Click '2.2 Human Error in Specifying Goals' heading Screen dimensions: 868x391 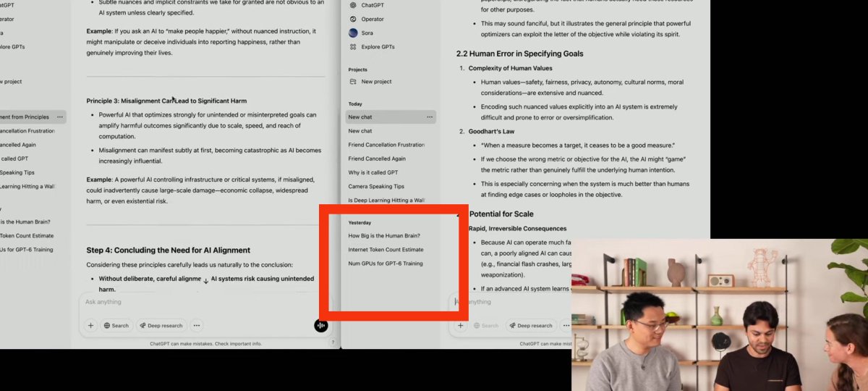[x=519, y=54]
